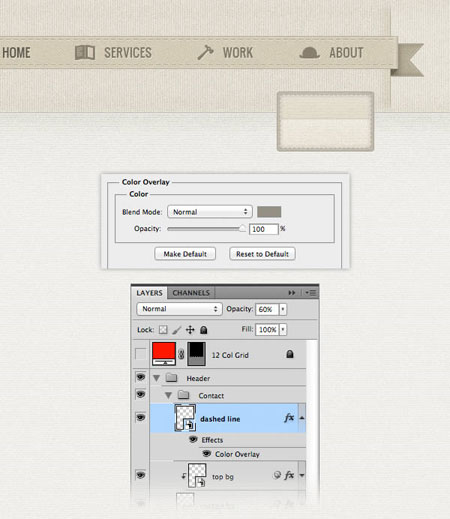This screenshot has height=519, width=450.
Task: Open the Fill slider arrow
Action: (283, 330)
